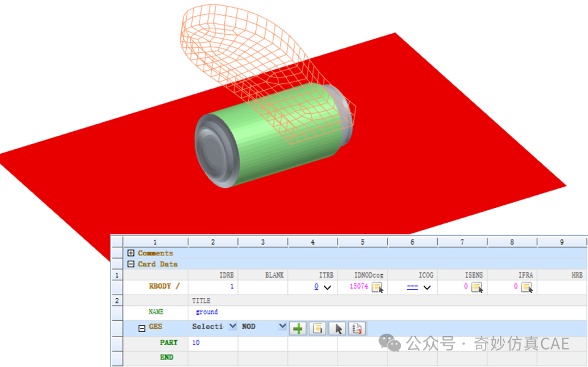
Task: Click column number 1 header
Action: point(155,242)
